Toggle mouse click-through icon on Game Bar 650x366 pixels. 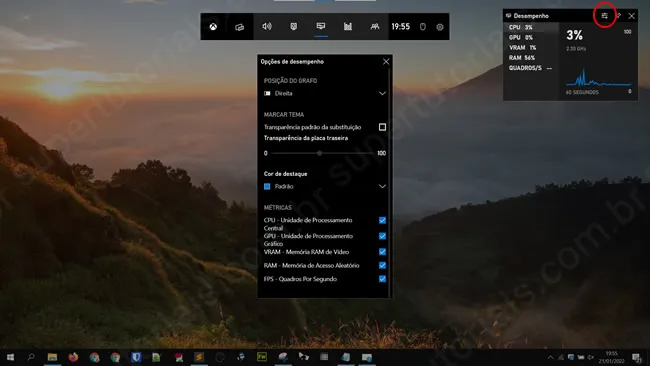(423, 27)
